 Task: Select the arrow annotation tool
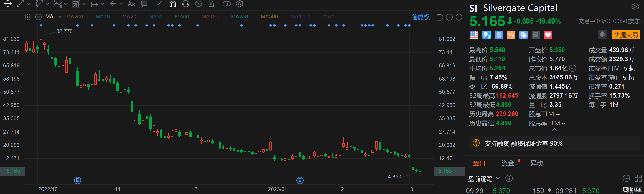(x=113, y=4)
